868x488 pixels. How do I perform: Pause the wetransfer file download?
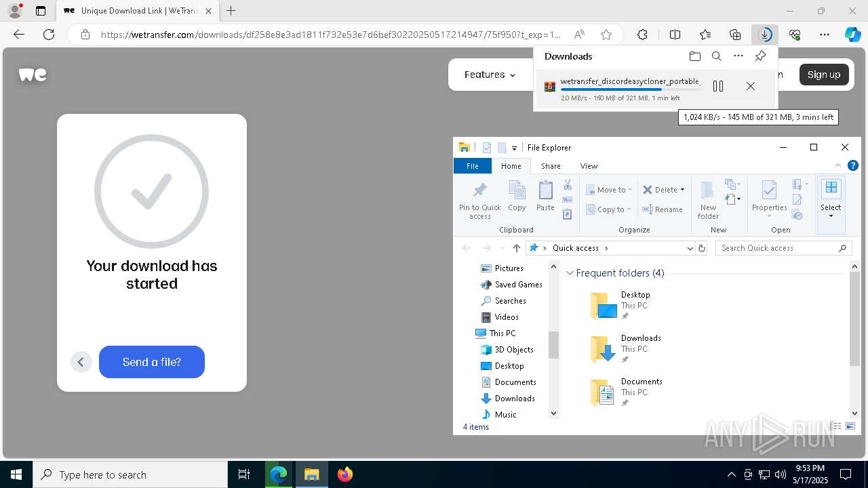point(718,86)
